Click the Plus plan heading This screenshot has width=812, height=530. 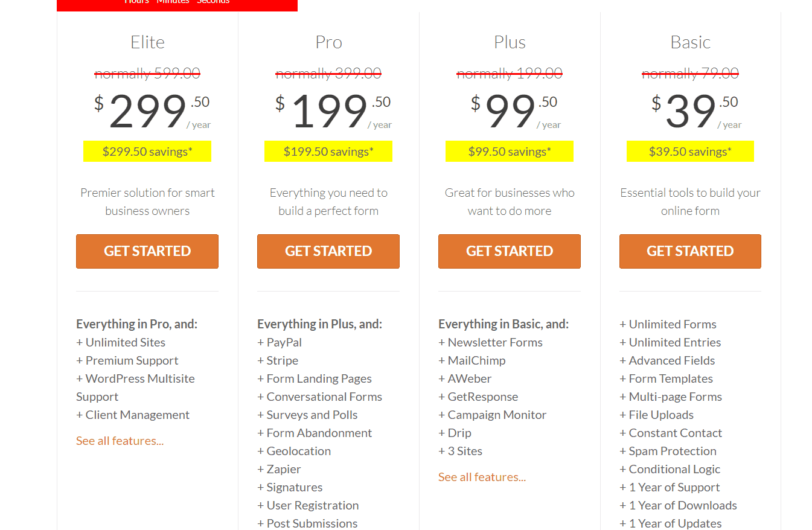(510, 42)
